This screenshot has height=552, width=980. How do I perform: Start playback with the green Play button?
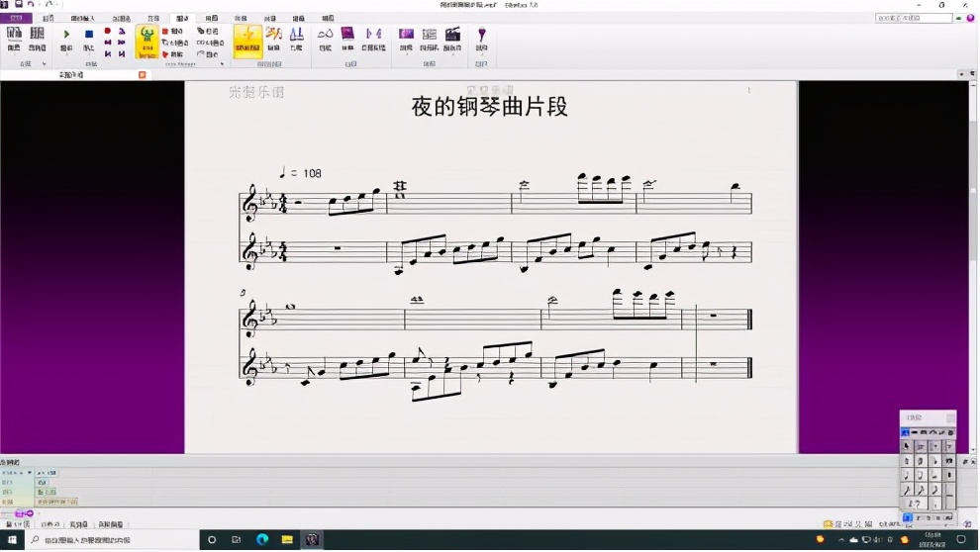(66, 39)
